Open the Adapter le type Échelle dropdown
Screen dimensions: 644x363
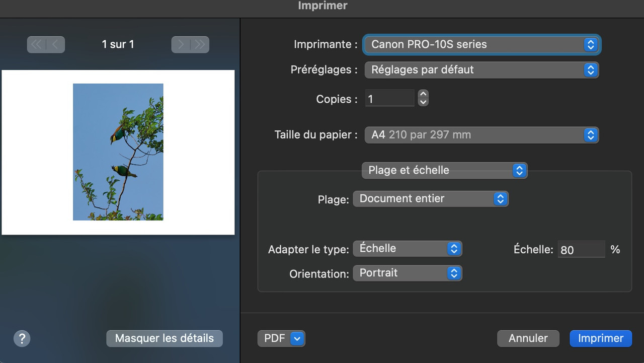tap(408, 248)
